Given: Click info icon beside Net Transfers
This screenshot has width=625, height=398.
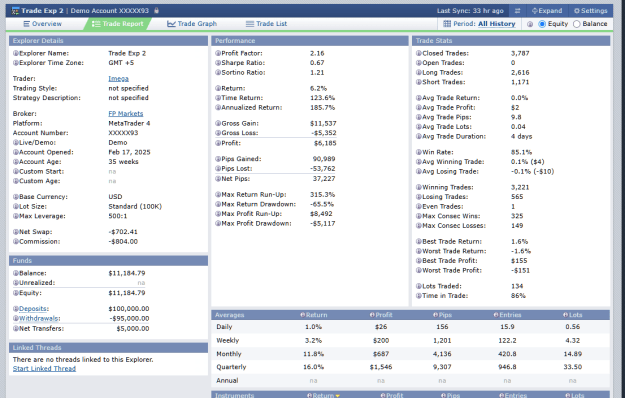Looking at the screenshot, I should 16,329.
